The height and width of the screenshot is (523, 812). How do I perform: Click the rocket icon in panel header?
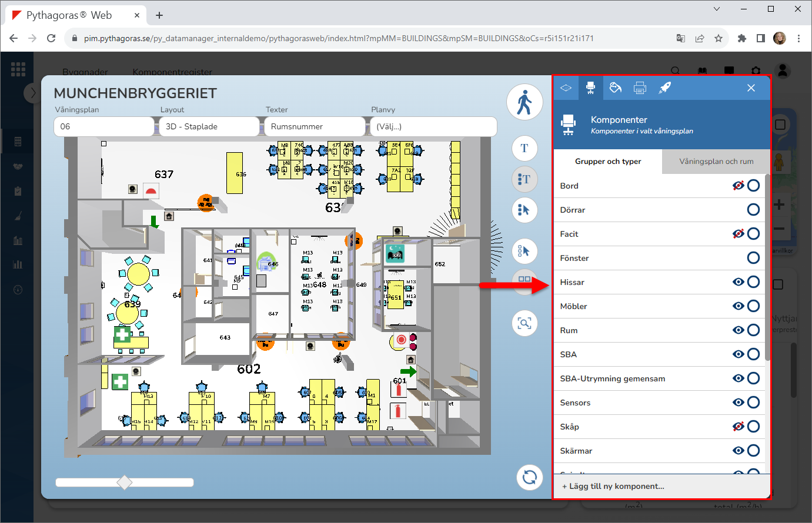tap(664, 88)
